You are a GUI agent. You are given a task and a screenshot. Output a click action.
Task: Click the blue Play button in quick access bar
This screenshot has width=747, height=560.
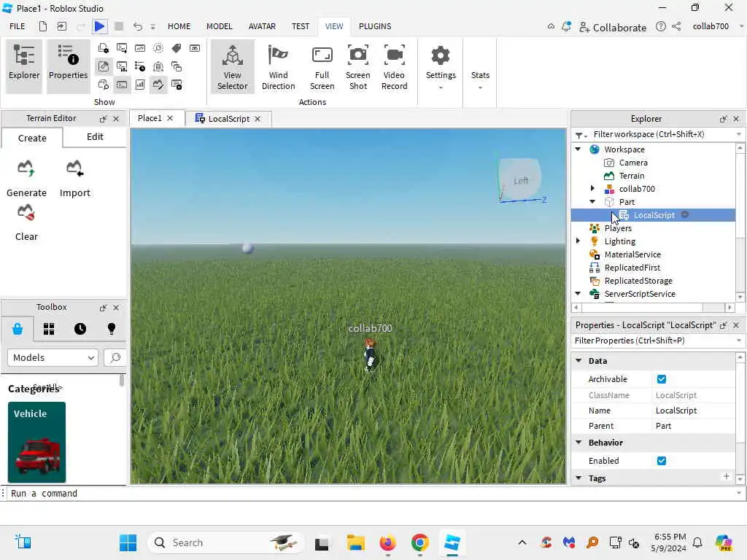tap(99, 26)
